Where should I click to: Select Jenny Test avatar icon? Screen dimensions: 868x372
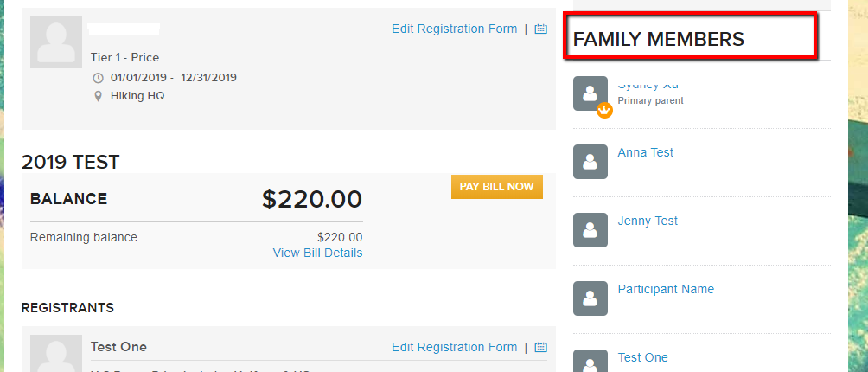[x=590, y=230]
